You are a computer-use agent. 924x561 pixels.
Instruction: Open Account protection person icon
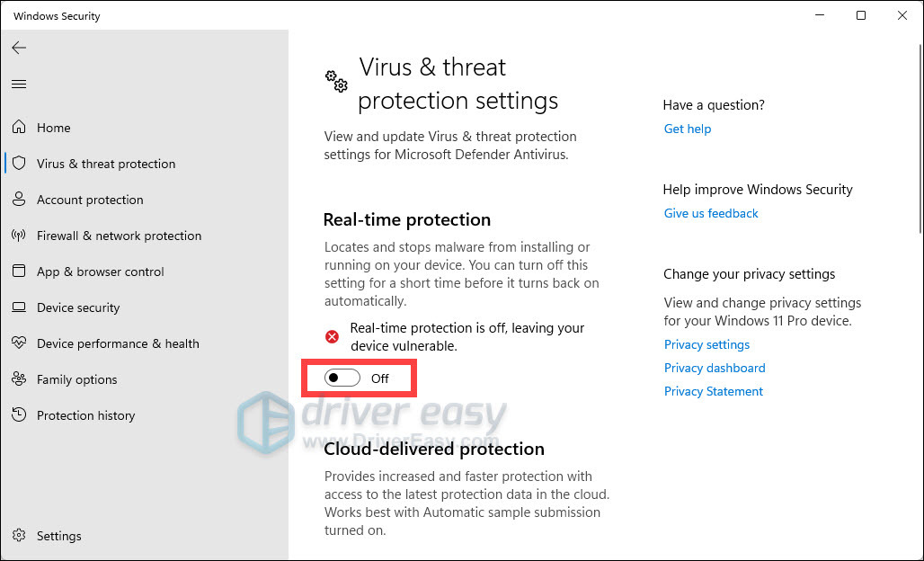pos(19,200)
